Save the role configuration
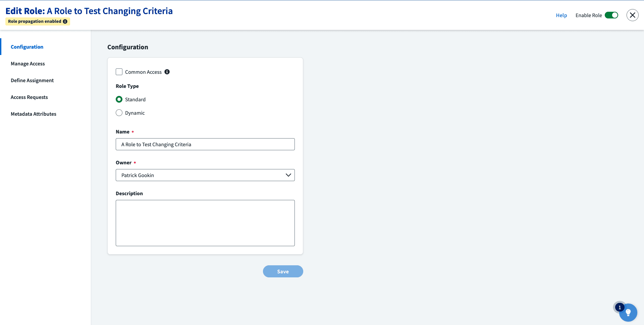 [x=283, y=271]
